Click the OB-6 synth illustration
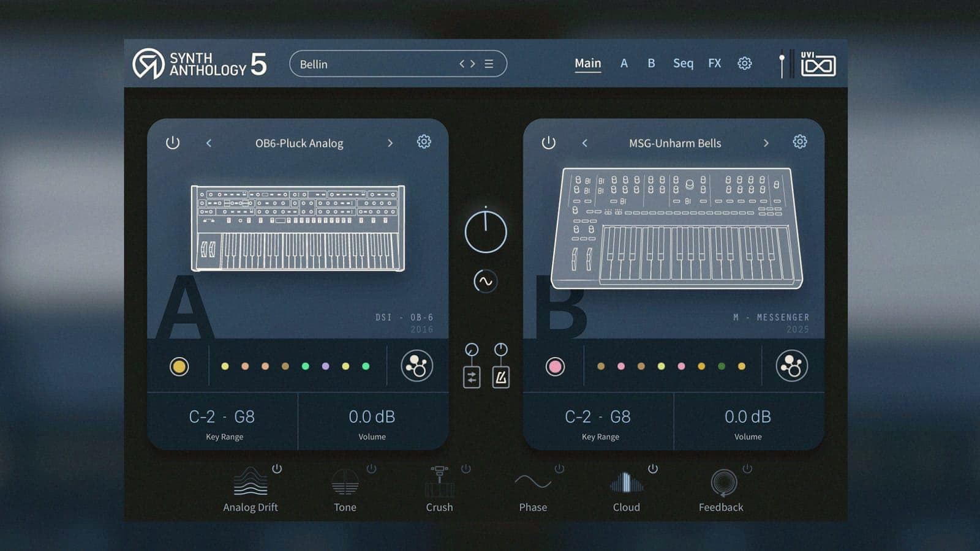The image size is (980, 551). point(298,228)
